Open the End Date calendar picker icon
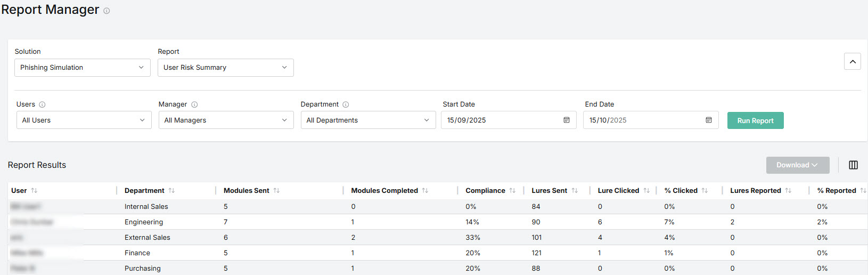This screenshot has height=275, width=868. 709,120
